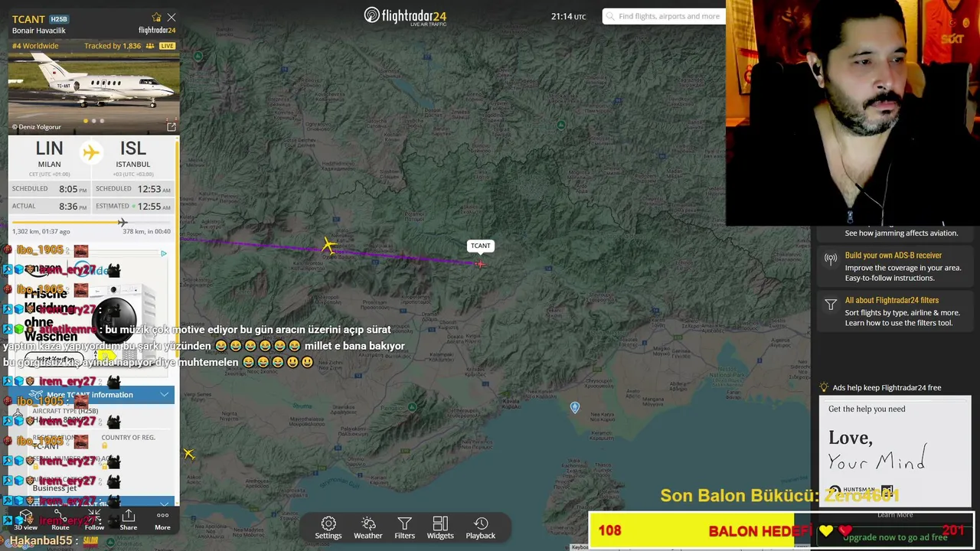
Task: Focus the Find flights search field
Action: (x=664, y=16)
